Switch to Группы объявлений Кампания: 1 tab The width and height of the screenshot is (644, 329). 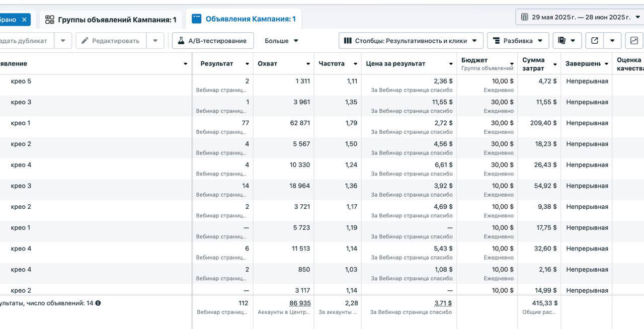coord(111,20)
